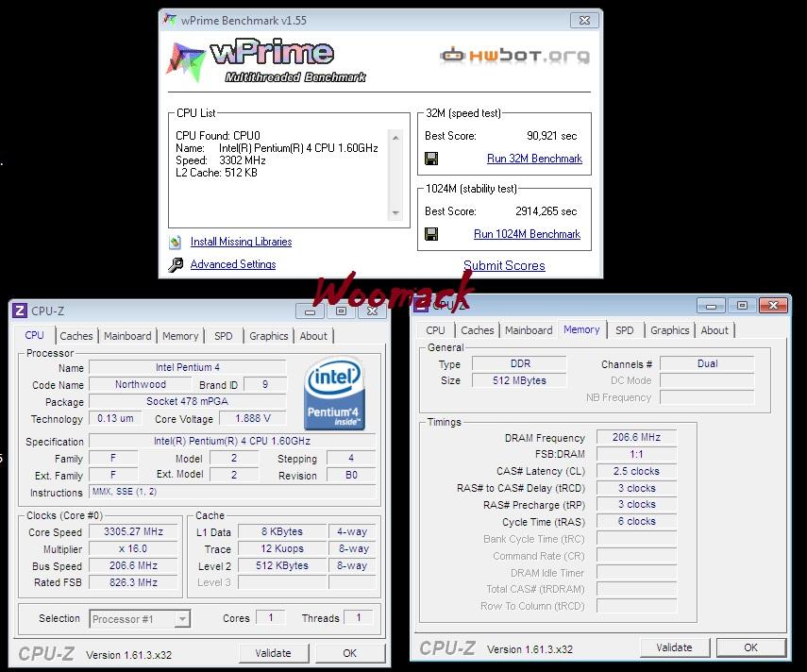Open Advanced Settings link

pyautogui.click(x=233, y=264)
